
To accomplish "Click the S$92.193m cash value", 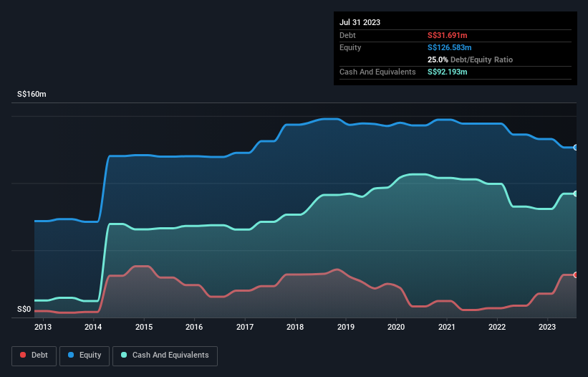I will pos(448,72).
